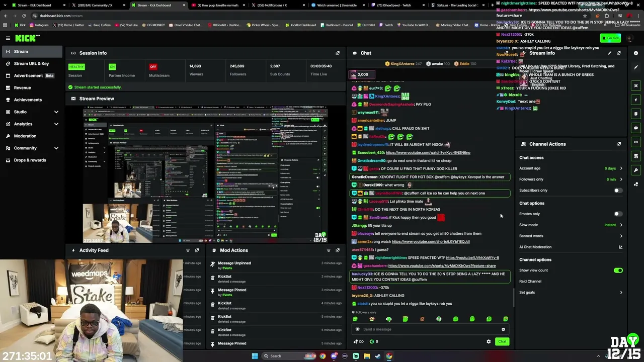Go back in the browser
This screenshot has width=644, height=362.
click(6, 16)
